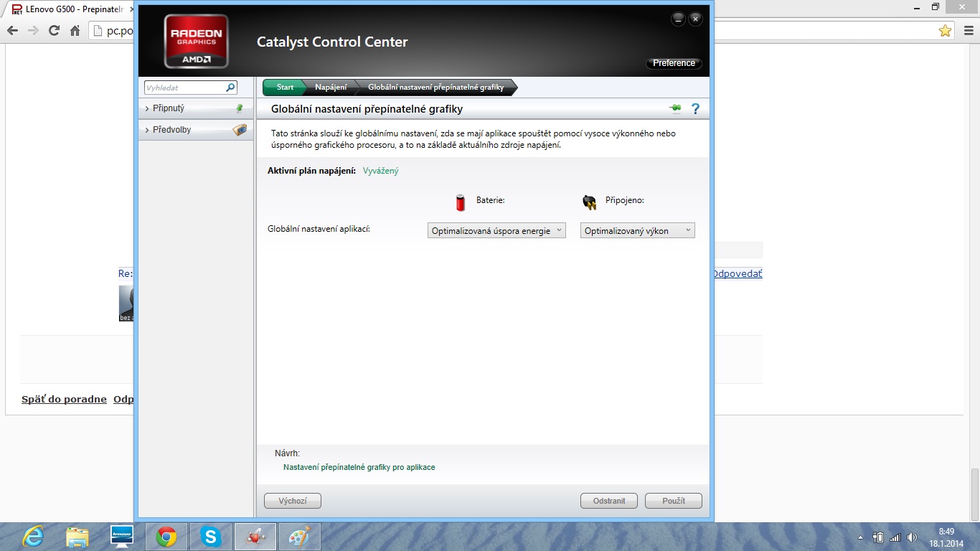Open Internet Explorer from the taskbar
The height and width of the screenshot is (551, 980).
pyautogui.click(x=33, y=537)
